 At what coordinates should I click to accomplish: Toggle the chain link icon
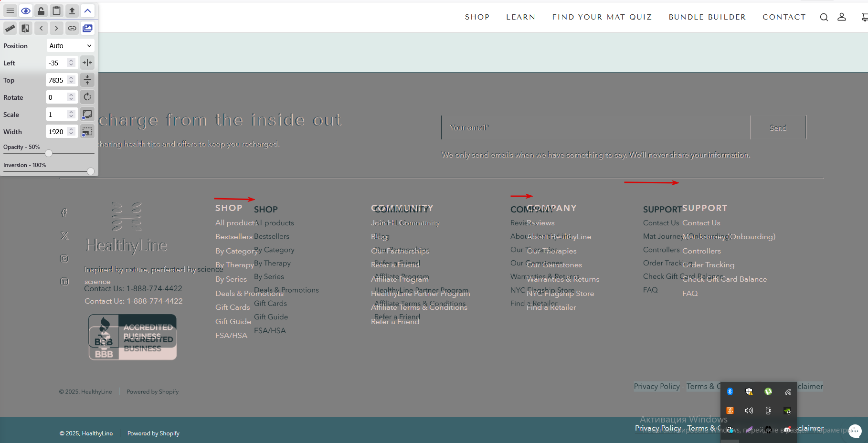coord(72,28)
